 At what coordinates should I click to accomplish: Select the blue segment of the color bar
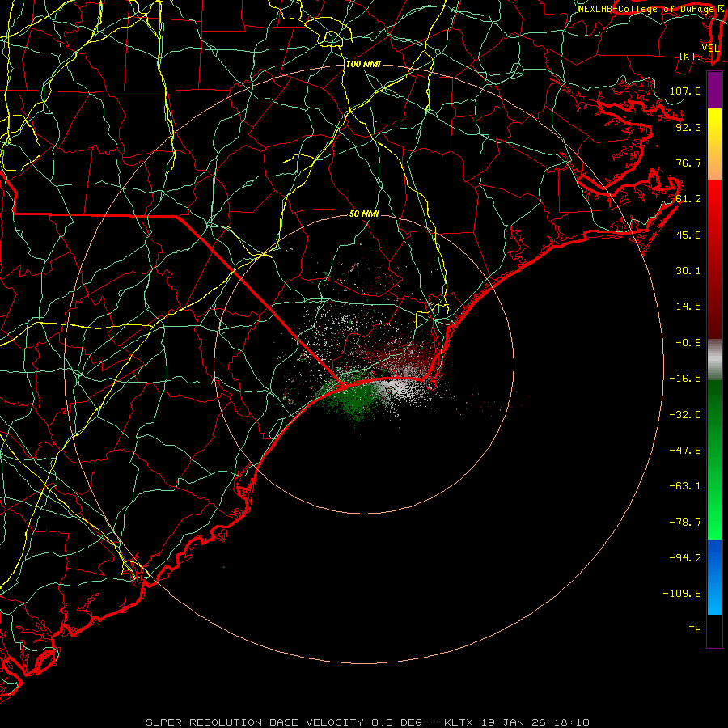click(714, 577)
